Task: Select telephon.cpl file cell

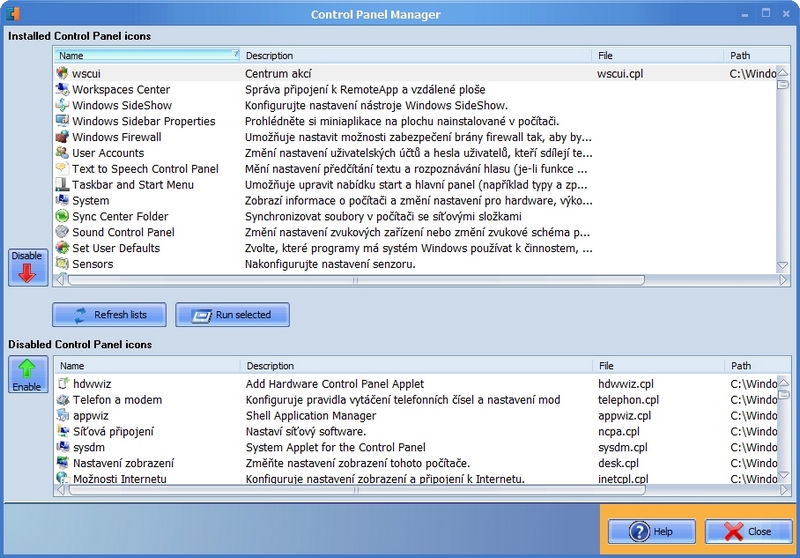Action: point(629,400)
